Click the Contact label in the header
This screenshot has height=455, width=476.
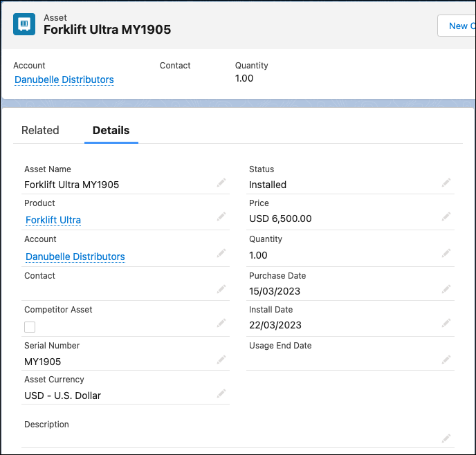coord(175,66)
